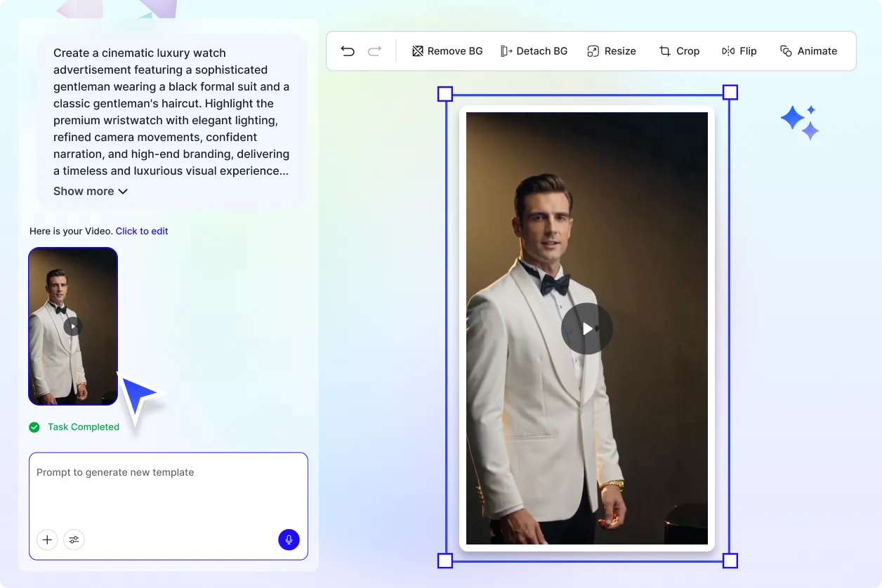882x588 pixels.
Task: Click the green Task Completed checkmark
Action: coord(34,427)
